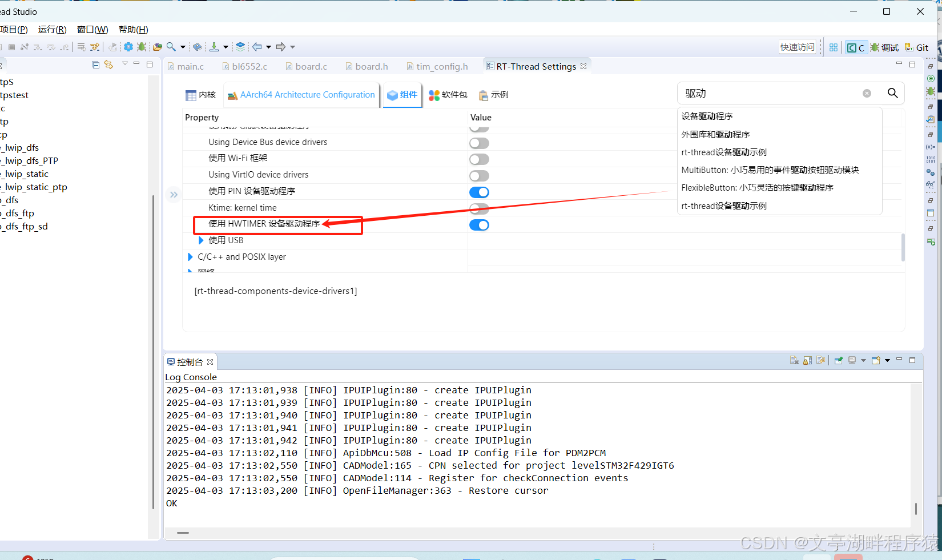Image resolution: width=942 pixels, height=560 pixels.
Task: Enable the Wi-Fi framework toggle
Action: point(479,159)
